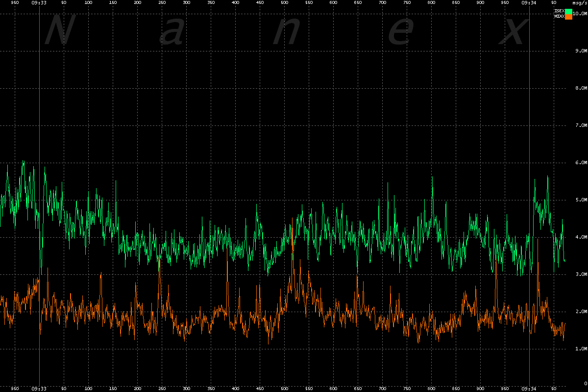Click the 3.0M y-axis label
Image resolution: width=588 pixels, height=392 pixels.
click(581, 274)
